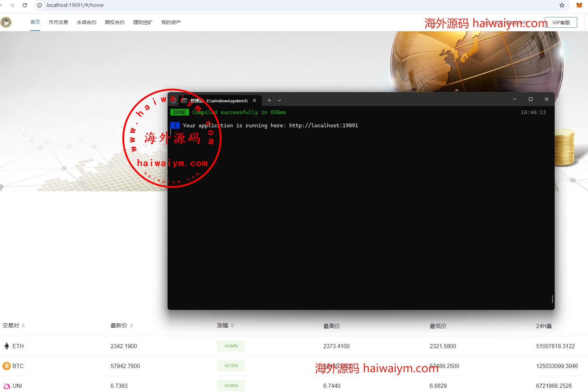588x392 pixels.
Task: Open 理财挖矿 from navigation
Action: 143,22
